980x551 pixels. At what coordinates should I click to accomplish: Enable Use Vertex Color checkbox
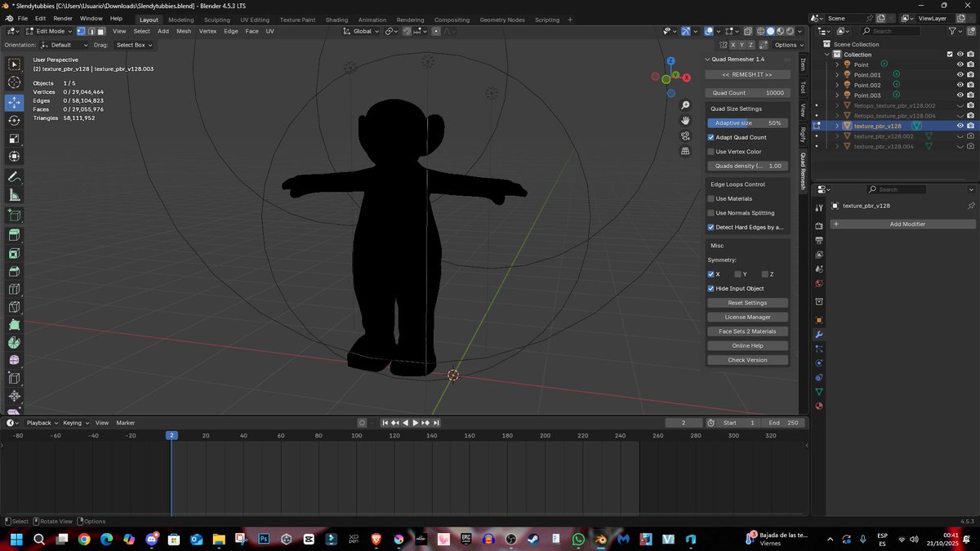coord(710,152)
